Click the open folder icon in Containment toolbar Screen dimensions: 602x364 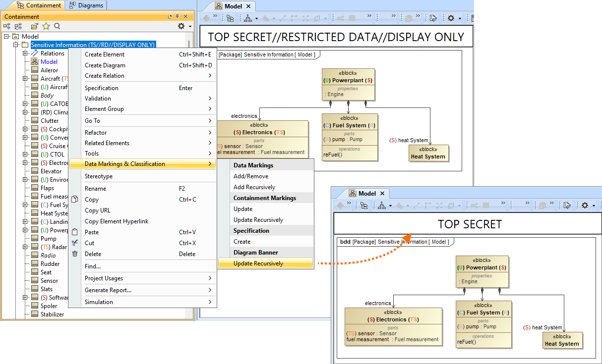[34, 26]
